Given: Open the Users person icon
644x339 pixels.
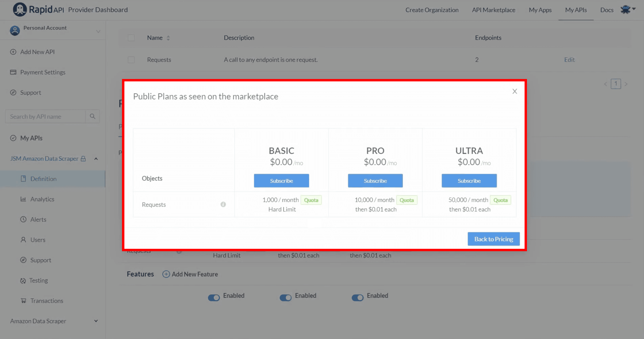Looking at the screenshot, I should [x=23, y=240].
